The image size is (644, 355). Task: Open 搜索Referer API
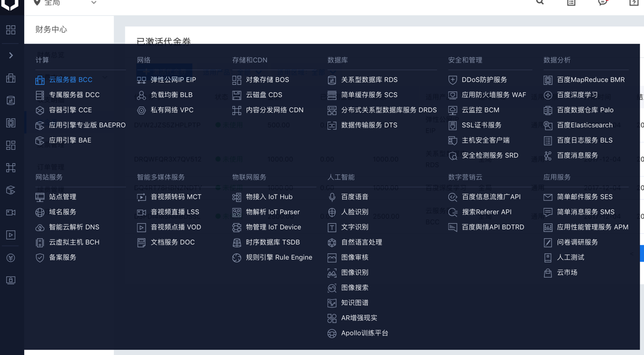pos(487,212)
